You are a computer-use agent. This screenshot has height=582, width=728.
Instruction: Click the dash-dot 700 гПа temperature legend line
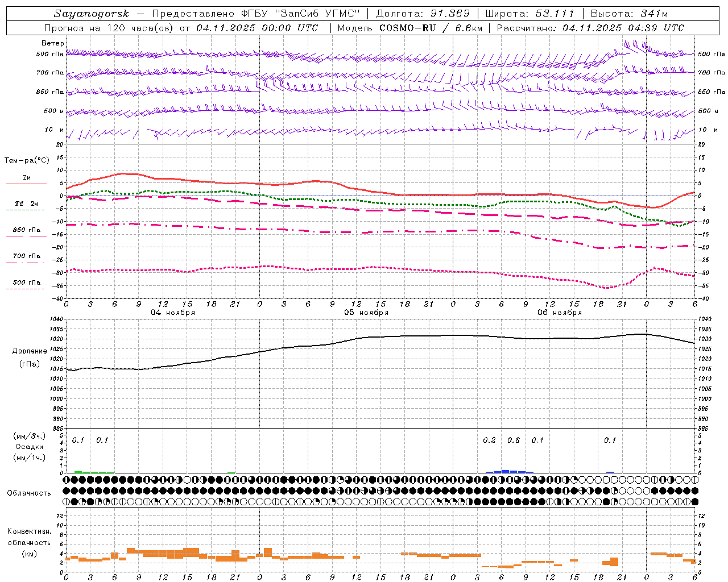pyautogui.click(x=25, y=263)
